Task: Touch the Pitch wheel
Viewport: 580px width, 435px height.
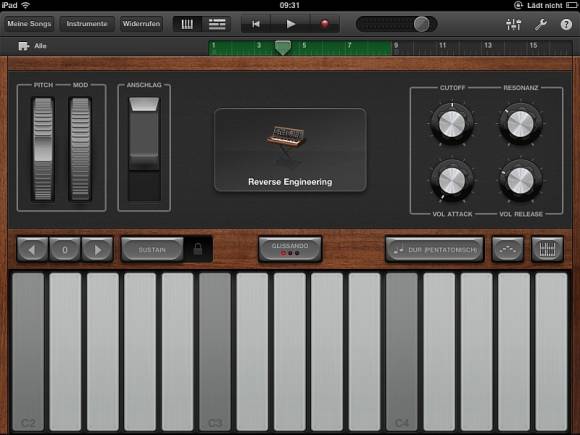Action: click(x=43, y=149)
